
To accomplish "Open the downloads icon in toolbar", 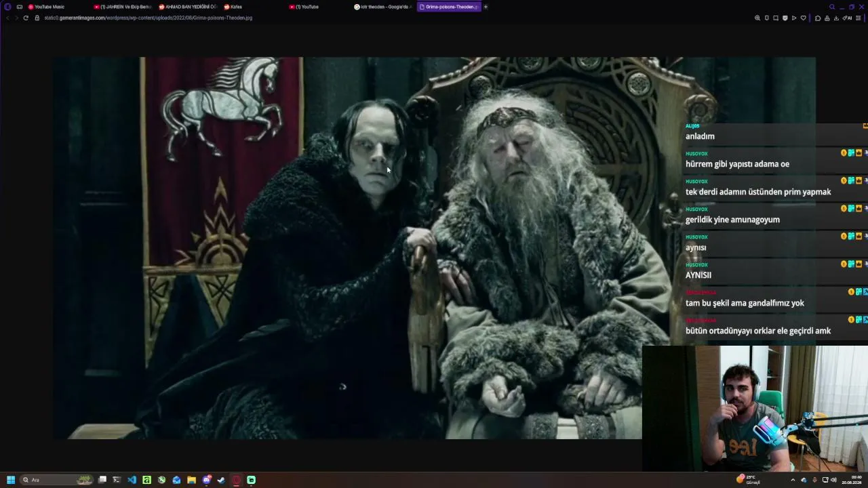I will (x=836, y=18).
